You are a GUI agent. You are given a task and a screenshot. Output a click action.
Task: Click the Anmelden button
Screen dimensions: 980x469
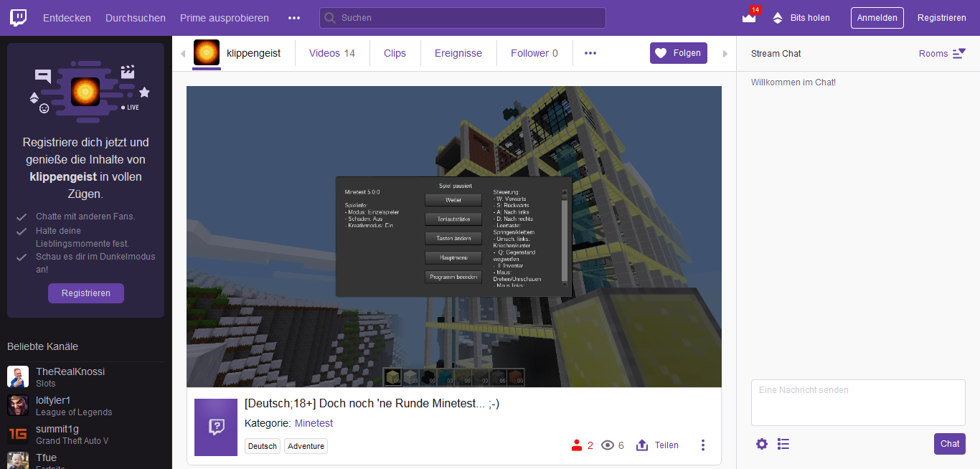tap(877, 18)
